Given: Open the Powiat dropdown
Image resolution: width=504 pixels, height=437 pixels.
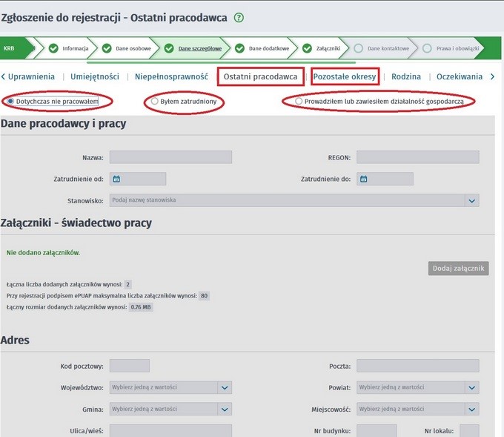Looking at the screenshot, I should [471, 387].
